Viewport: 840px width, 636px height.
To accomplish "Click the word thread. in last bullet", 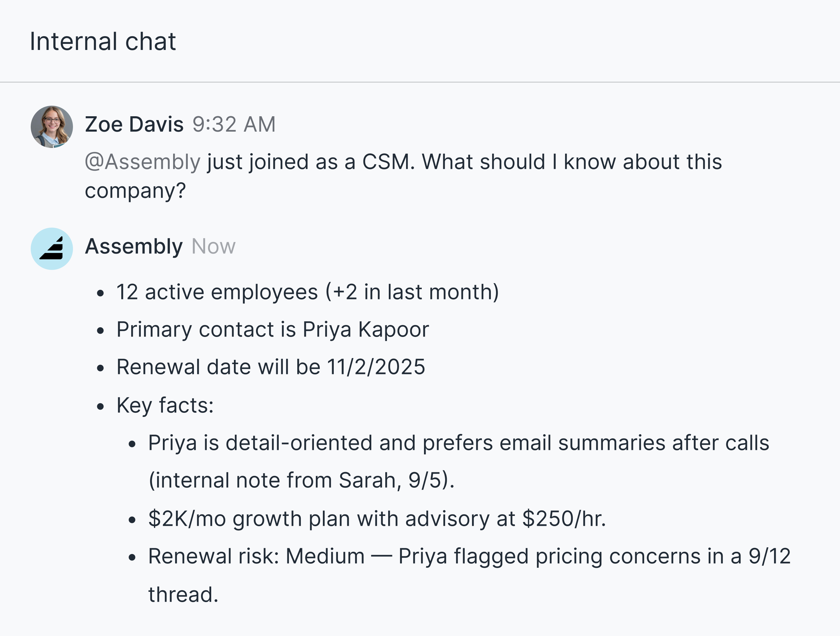I will coord(183,594).
